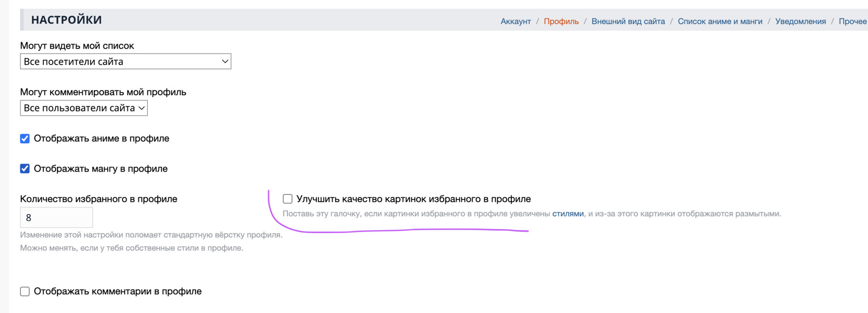Click 'Могут комментировать мой профиль' label

click(x=103, y=92)
